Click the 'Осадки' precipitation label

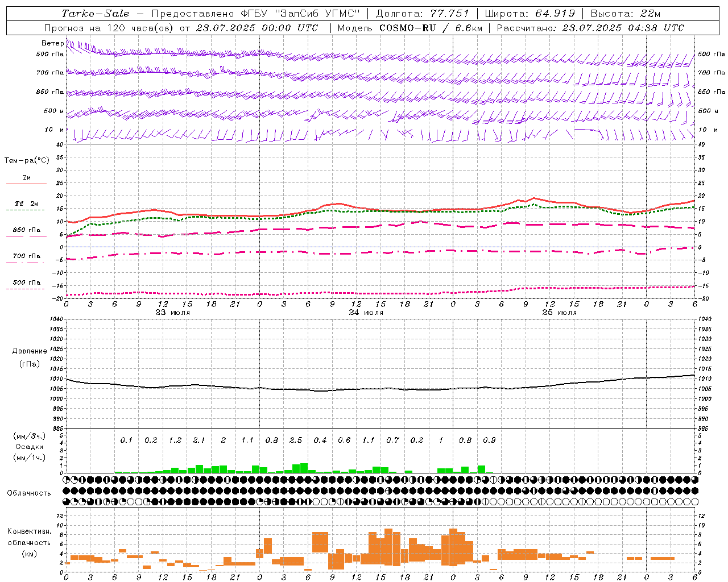[x=30, y=447]
